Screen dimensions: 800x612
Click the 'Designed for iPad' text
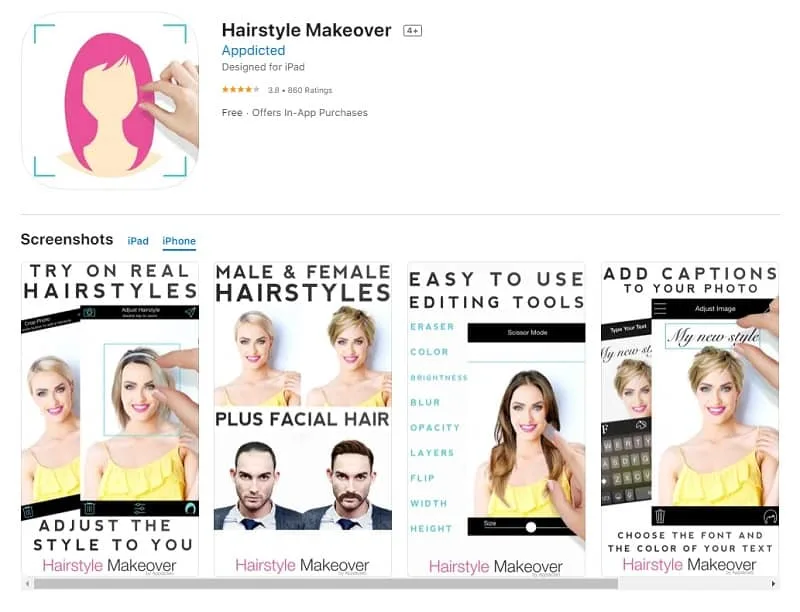click(263, 67)
